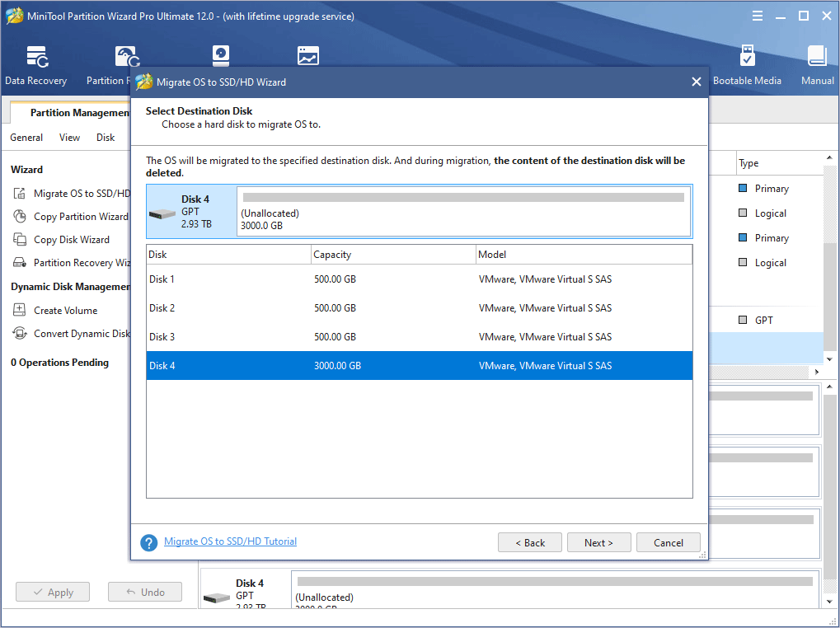Click the Disk 4 drive icon in main disk map

point(217,598)
